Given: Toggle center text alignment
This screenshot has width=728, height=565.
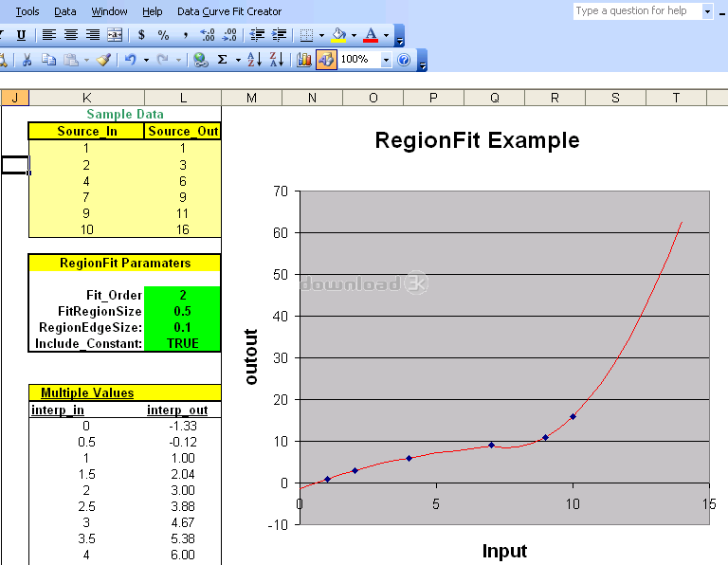Looking at the screenshot, I should pos(71,35).
